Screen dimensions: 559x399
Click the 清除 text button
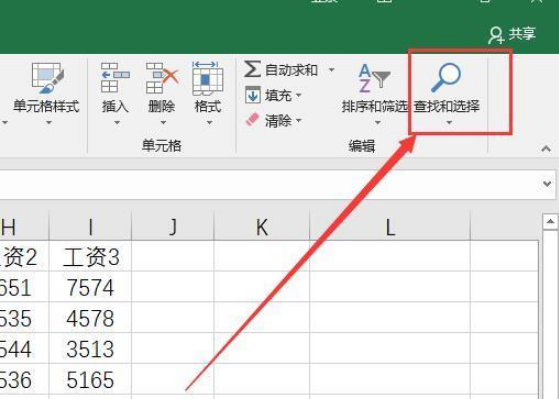click(278, 121)
